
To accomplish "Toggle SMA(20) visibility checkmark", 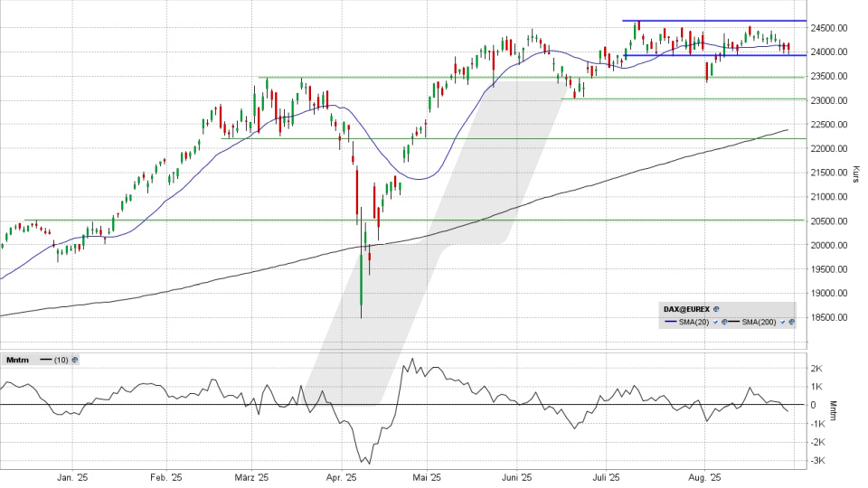I will tap(716, 322).
